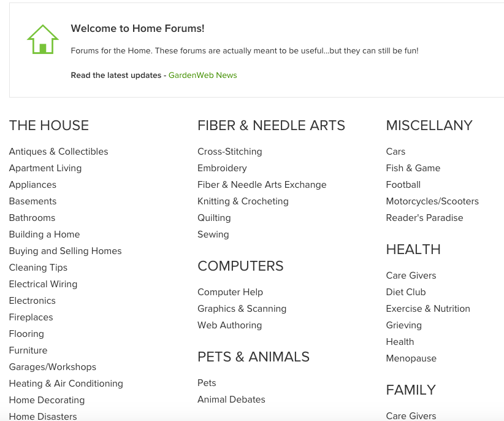Go to Heating & Air Conditioning

pos(66,384)
